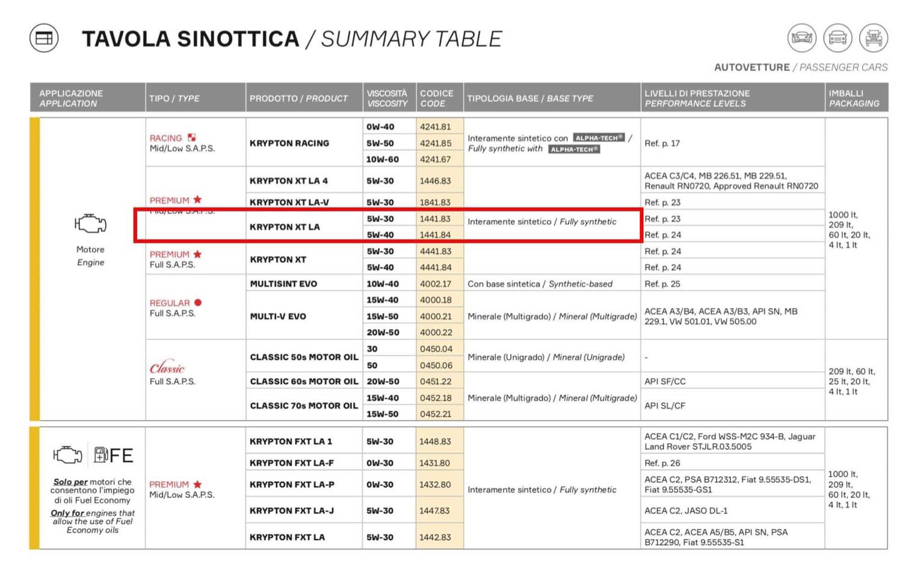Select the vintage jeep icon at top right
The image size is (924, 569).
click(x=873, y=38)
